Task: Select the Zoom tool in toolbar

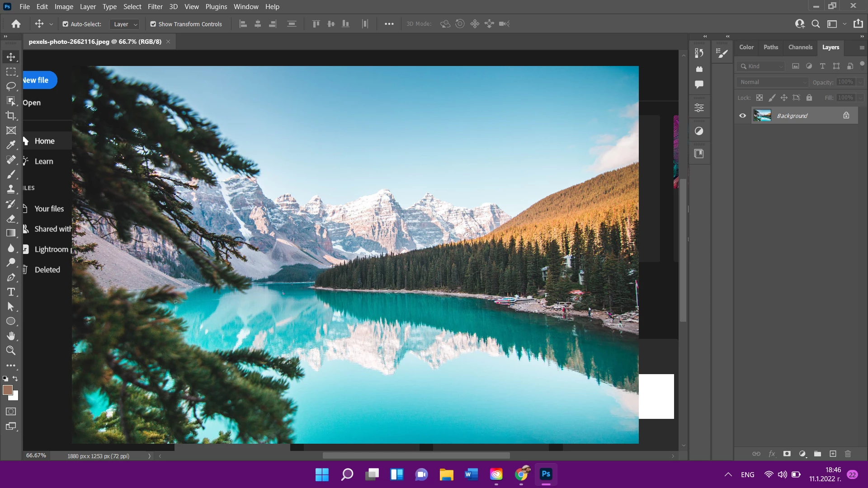Action: point(11,350)
